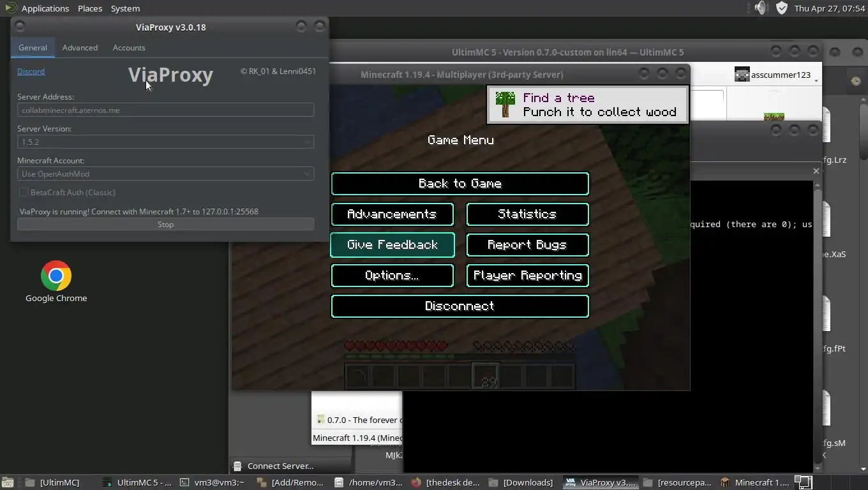Open Advancements from Game Menu

pos(392,214)
